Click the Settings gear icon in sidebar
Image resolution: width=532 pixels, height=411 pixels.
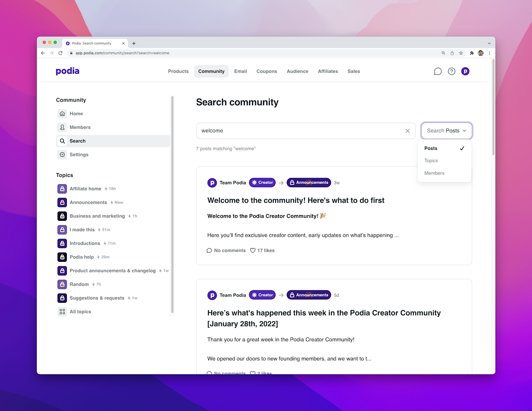point(62,155)
